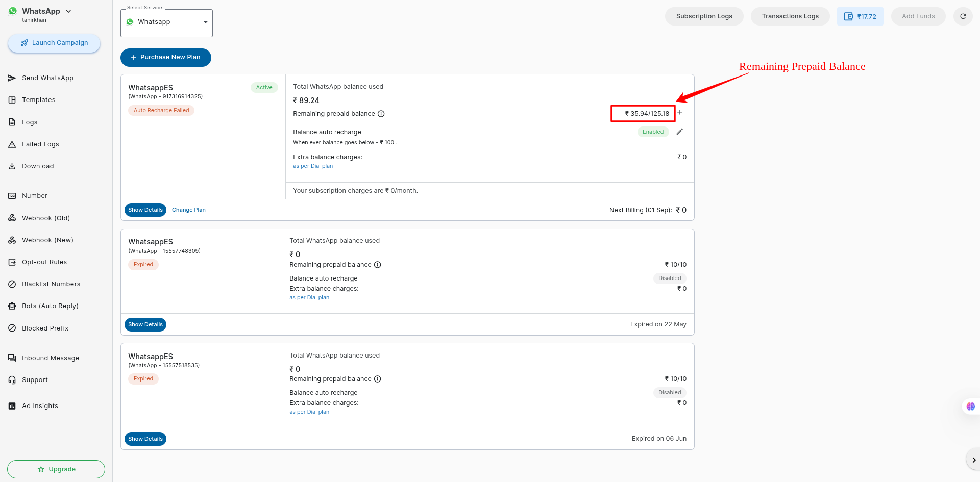Click the brain assistant floating icon
The height and width of the screenshot is (482, 980).
970,407
